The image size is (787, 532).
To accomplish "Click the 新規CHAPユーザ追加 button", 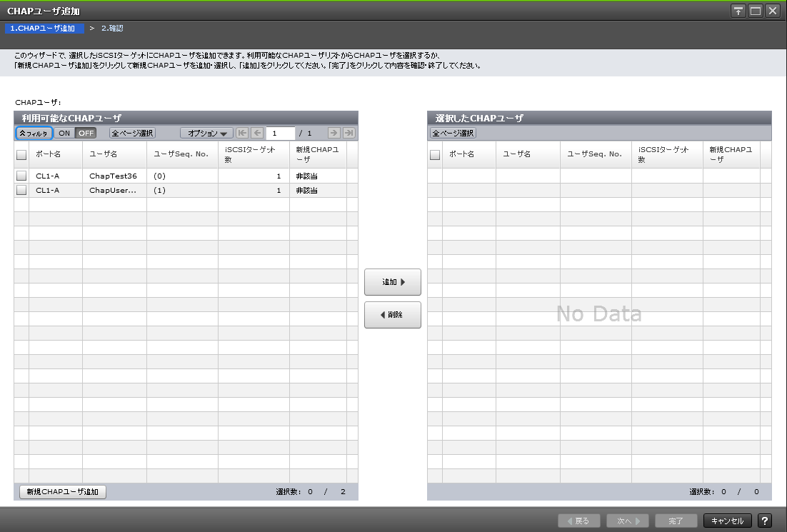I will pos(62,491).
